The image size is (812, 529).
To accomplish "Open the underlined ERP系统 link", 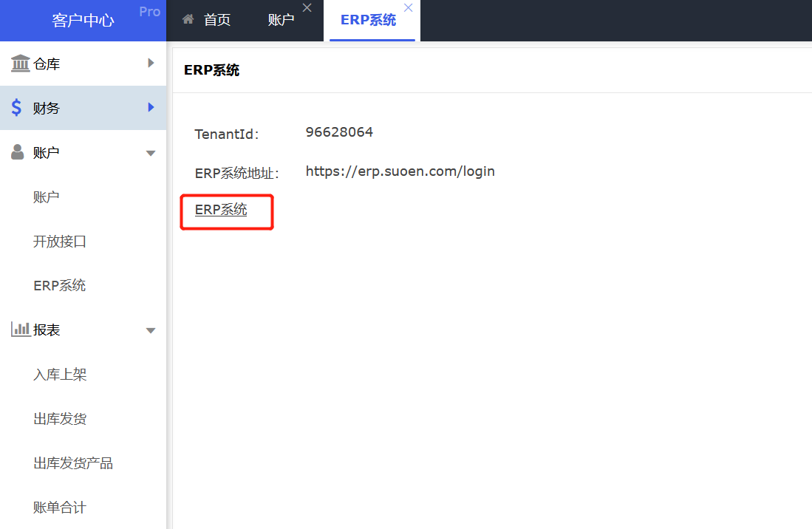I will [221, 210].
